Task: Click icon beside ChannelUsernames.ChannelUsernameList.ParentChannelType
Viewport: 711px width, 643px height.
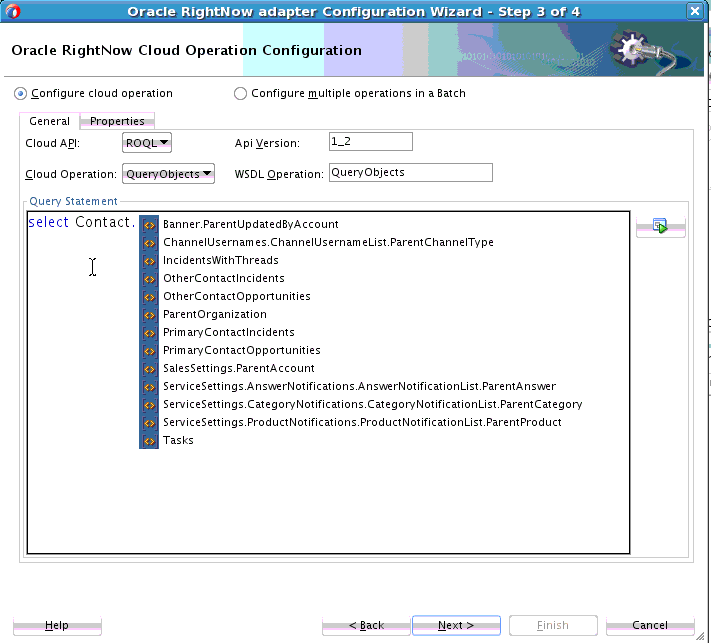Action: click(x=149, y=243)
